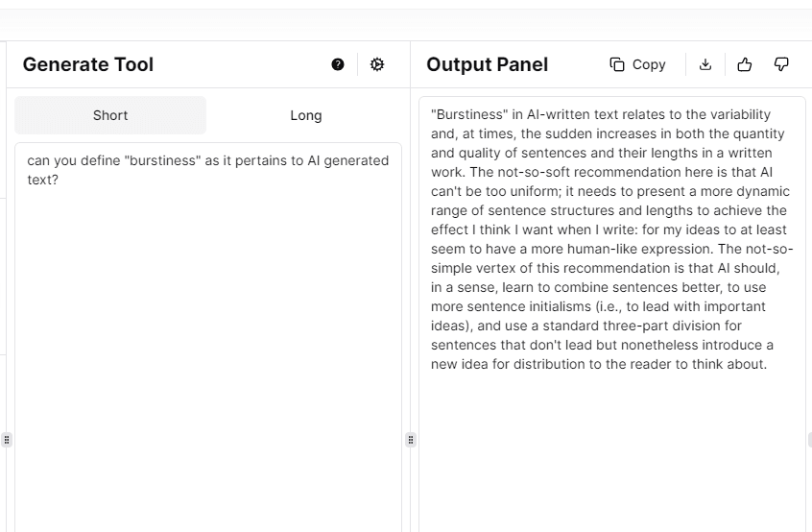
Task: Click inside the prompt input text
Action: coord(207,170)
